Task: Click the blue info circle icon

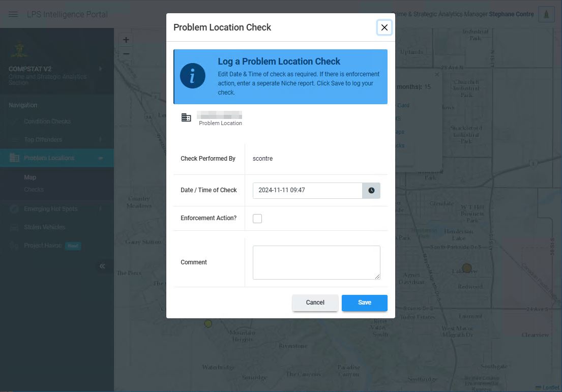Action: click(x=192, y=76)
